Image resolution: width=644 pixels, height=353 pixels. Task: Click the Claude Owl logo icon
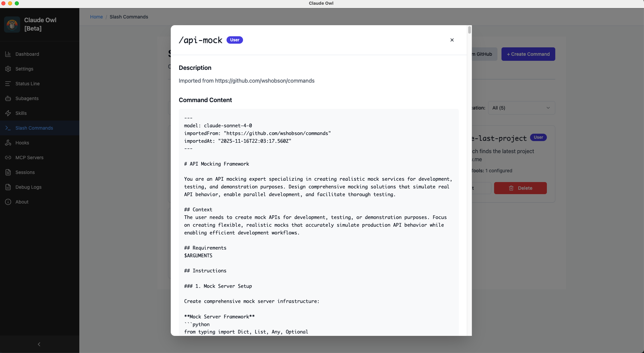click(12, 25)
